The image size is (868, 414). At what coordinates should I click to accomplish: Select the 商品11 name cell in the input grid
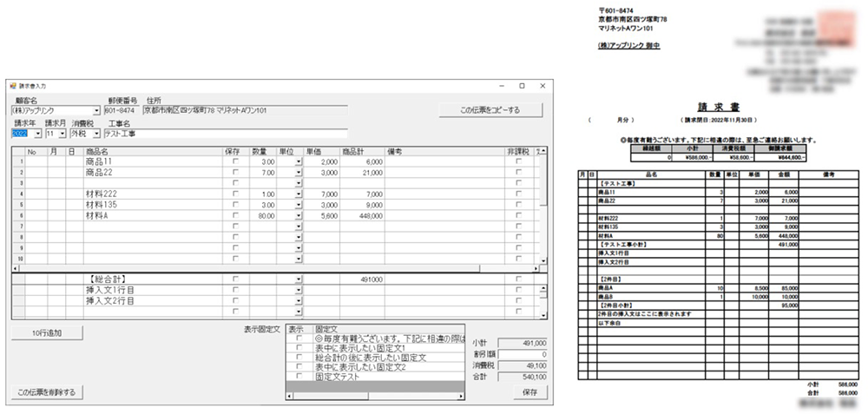click(153, 161)
